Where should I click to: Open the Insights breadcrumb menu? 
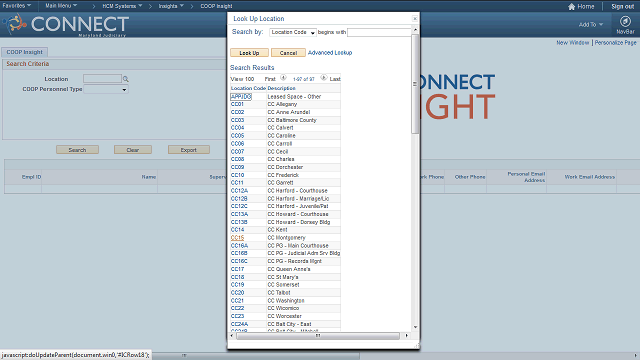tap(171, 6)
